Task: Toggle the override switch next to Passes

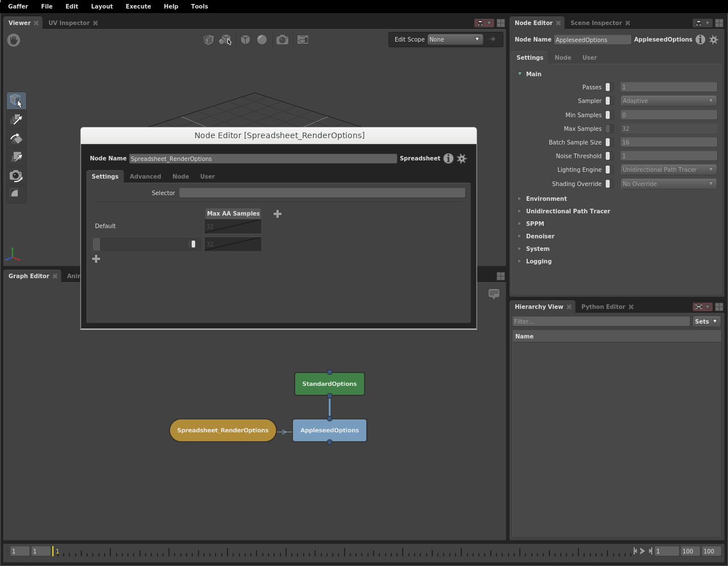Action: 608,87
